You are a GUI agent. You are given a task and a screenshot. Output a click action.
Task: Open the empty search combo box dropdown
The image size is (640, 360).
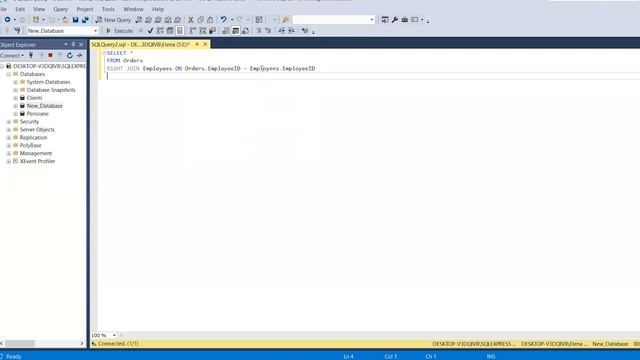[x=371, y=20]
